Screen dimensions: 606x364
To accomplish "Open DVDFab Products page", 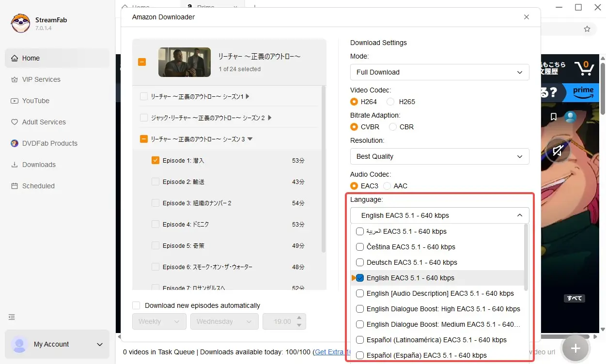I will pos(57,143).
